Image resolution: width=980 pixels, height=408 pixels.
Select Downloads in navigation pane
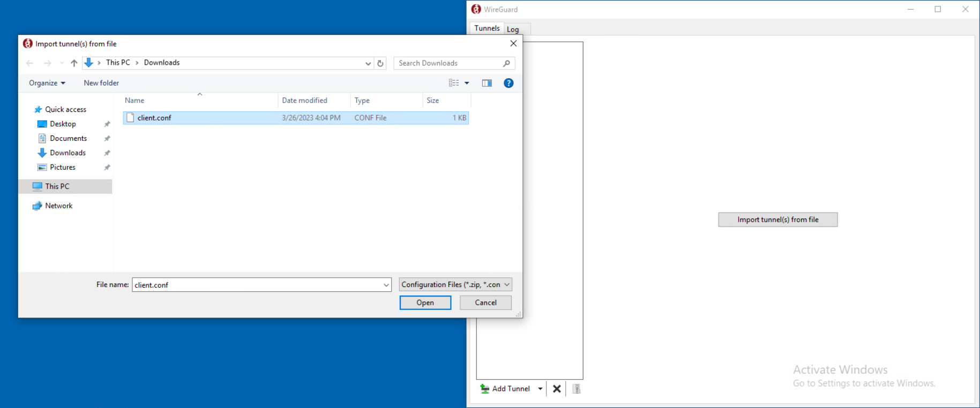(68, 153)
